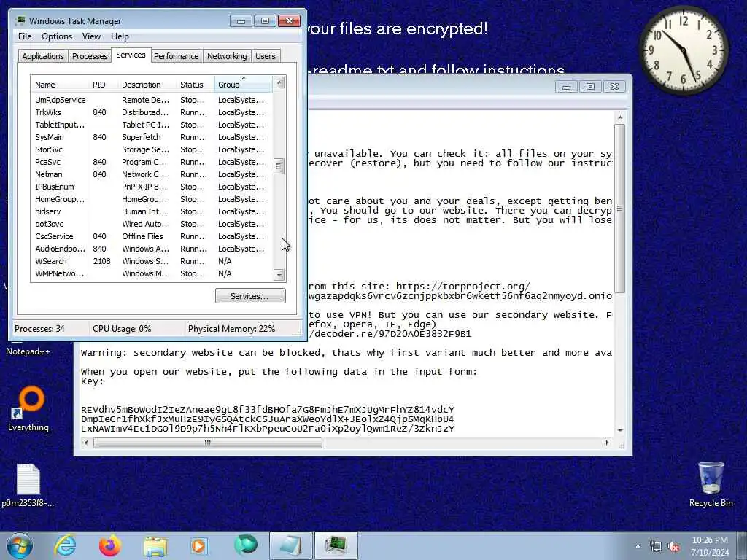Open the Windows Start menu
The image size is (747, 560).
point(20,545)
